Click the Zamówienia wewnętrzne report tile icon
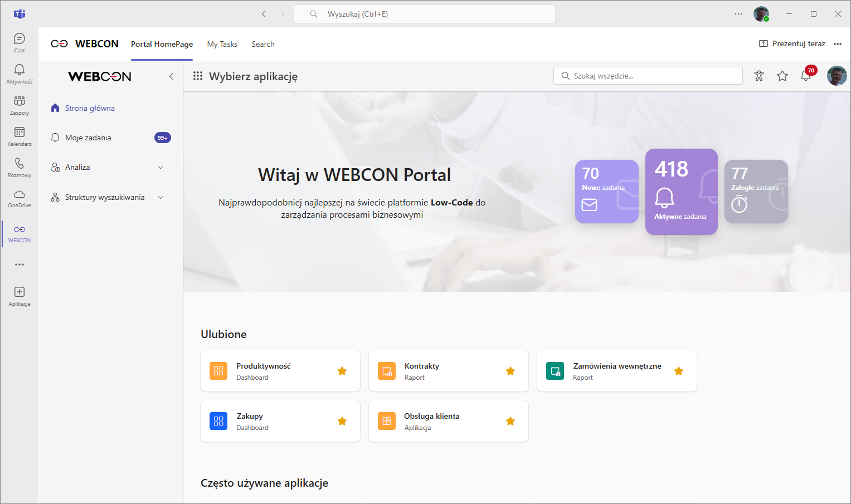851x504 pixels. [555, 371]
